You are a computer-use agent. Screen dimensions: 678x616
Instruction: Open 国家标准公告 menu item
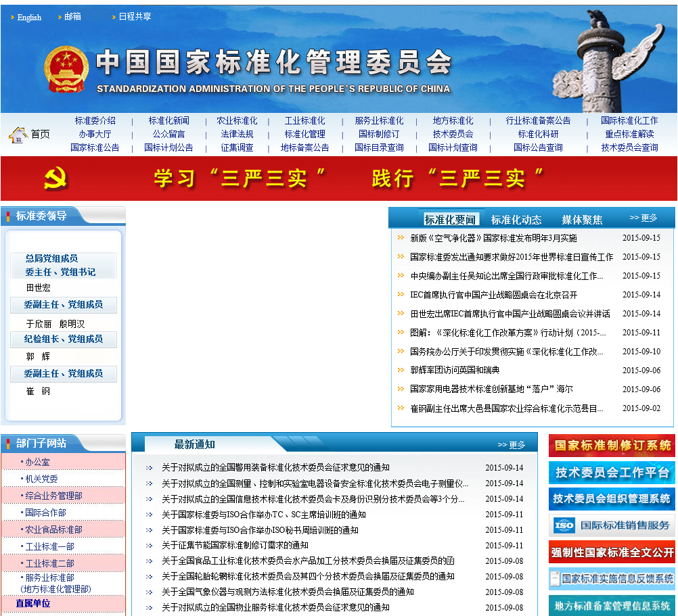[x=95, y=147]
